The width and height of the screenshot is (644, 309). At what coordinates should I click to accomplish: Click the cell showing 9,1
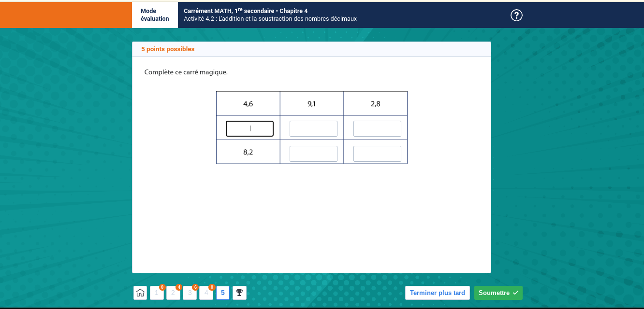[311, 104]
